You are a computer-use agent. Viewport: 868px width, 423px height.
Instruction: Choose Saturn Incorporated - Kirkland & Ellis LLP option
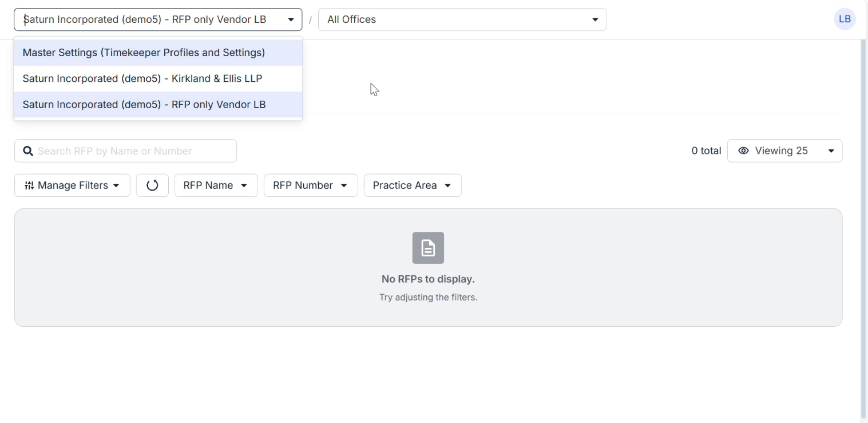158,78
